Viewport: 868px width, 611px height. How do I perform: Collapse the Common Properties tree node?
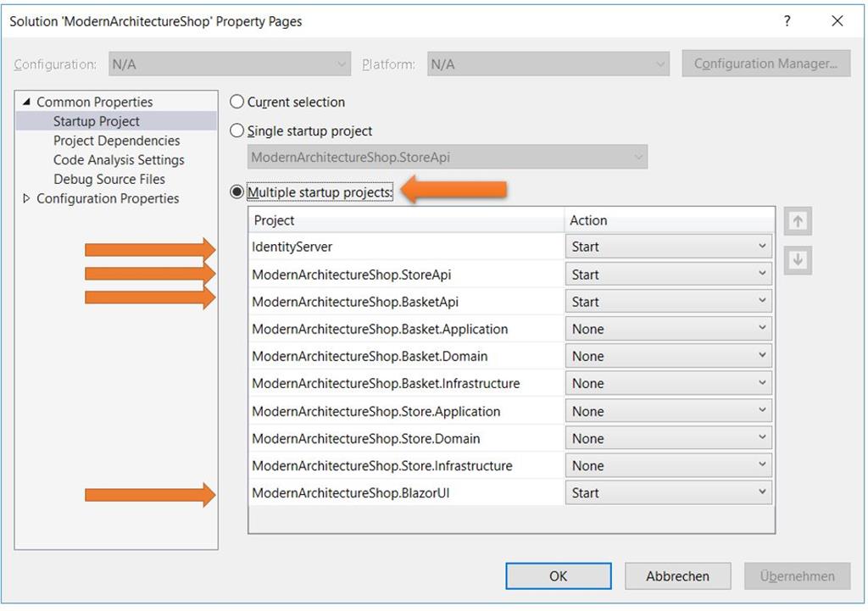tap(26, 102)
